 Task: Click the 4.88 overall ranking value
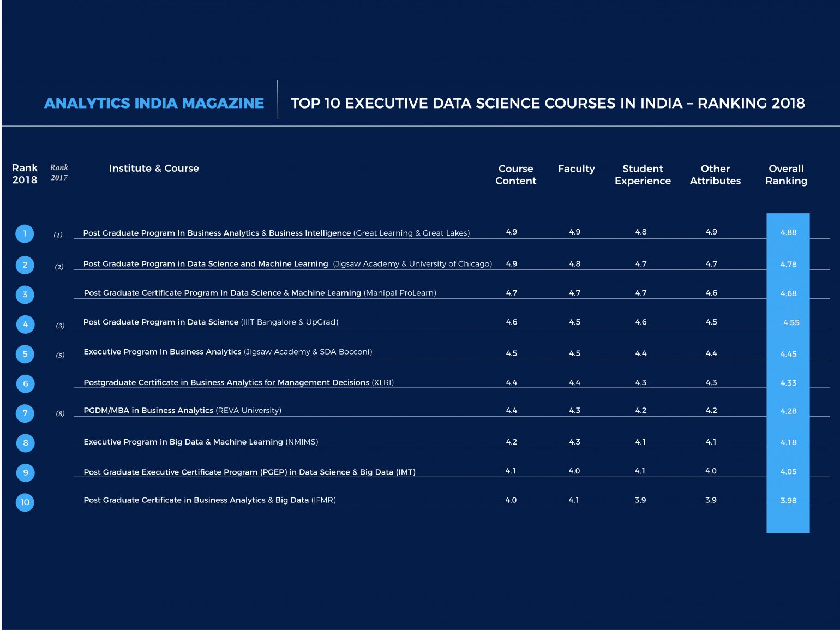coord(788,232)
